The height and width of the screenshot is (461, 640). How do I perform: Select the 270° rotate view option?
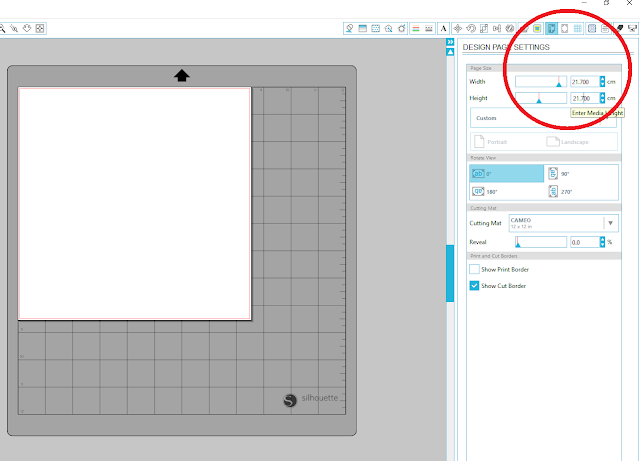point(560,192)
